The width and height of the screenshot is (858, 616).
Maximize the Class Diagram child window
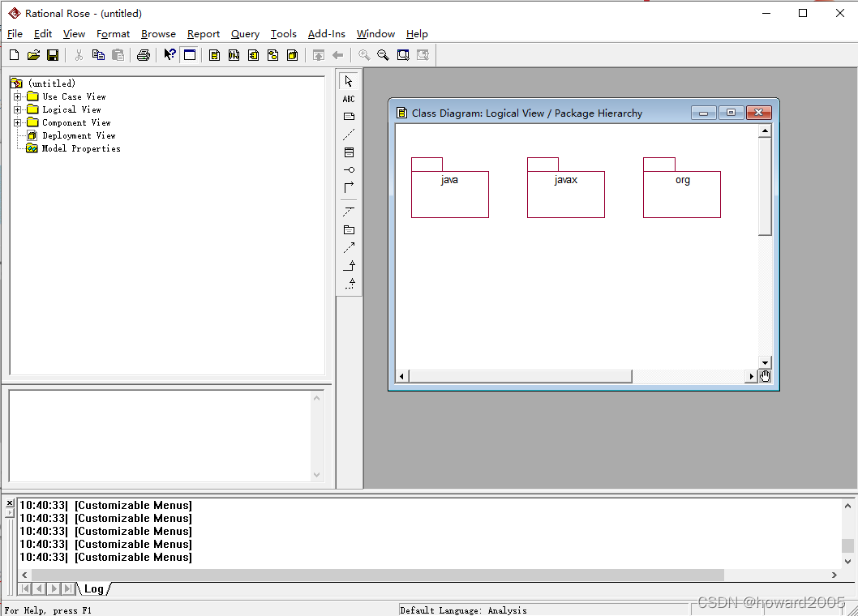(x=731, y=113)
